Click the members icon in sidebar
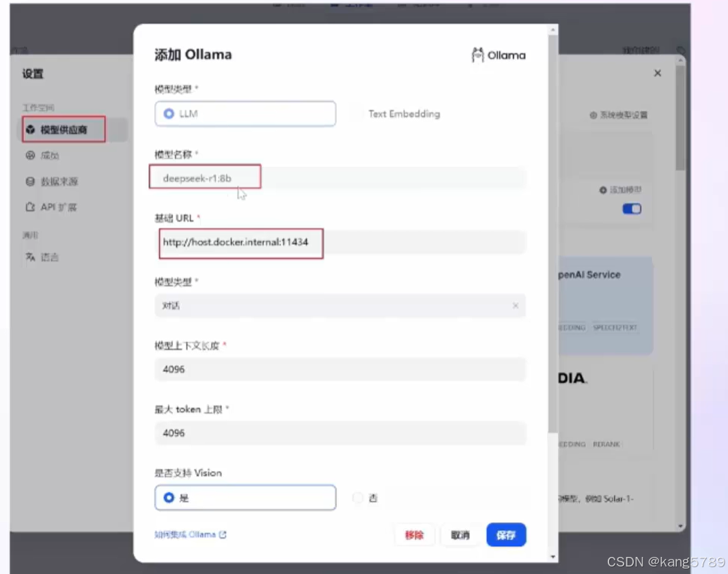Image resolution: width=728 pixels, height=574 pixels. click(x=30, y=156)
